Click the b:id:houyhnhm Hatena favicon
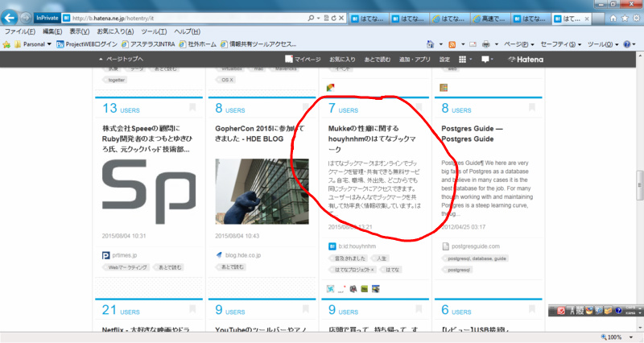Viewport: 644px width, 343px height. point(332,246)
